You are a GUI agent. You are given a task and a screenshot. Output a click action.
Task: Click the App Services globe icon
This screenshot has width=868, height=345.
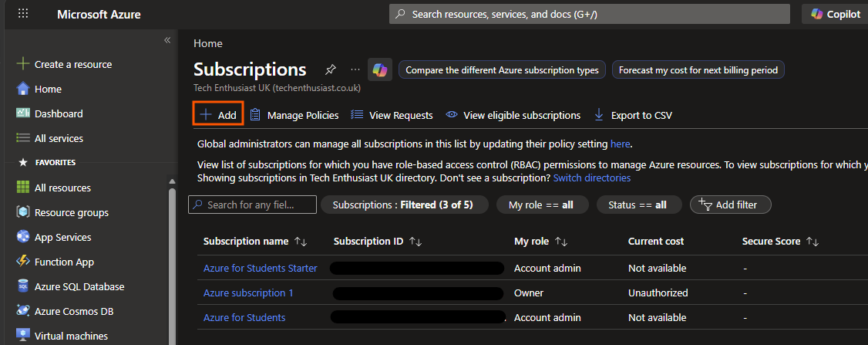click(22, 237)
